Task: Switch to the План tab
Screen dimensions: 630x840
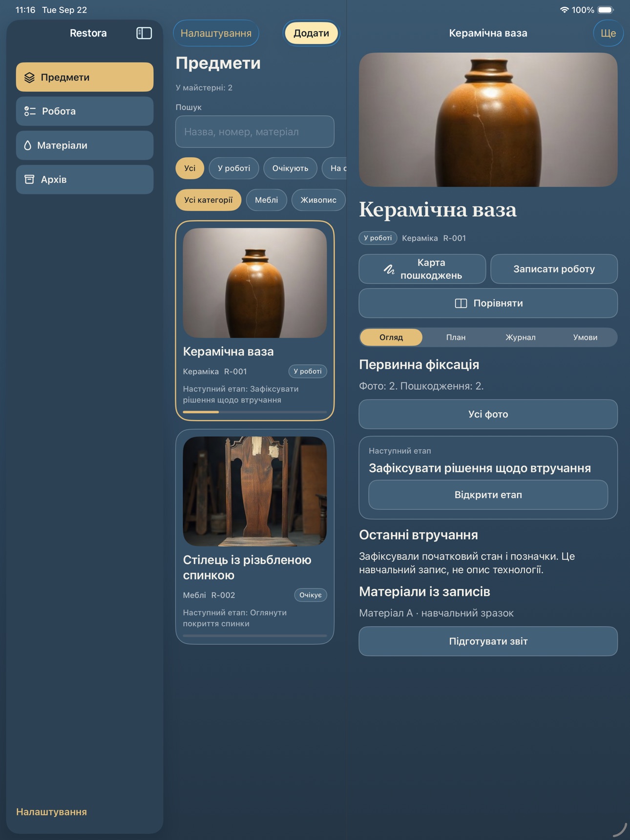Action: point(456,337)
